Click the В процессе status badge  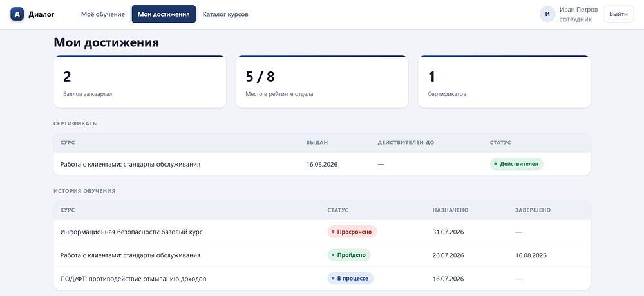click(x=350, y=279)
